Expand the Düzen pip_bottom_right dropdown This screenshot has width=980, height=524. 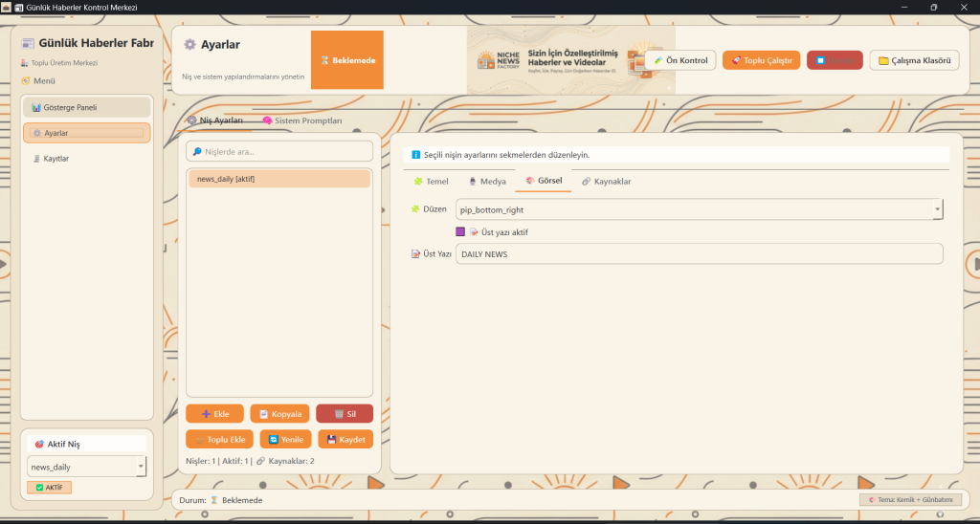(x=937, y=209)
